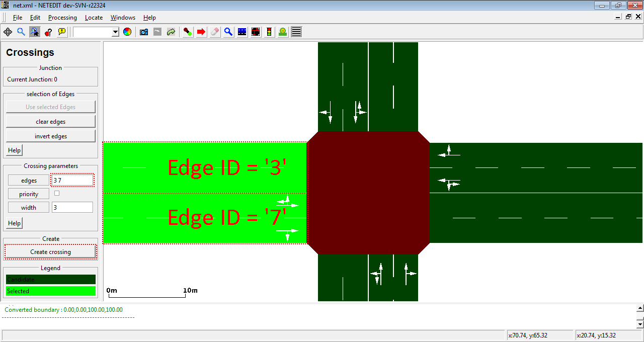Select the crossing mode striped icon
This screenshot has height=342, width=644.
point(296,32)
